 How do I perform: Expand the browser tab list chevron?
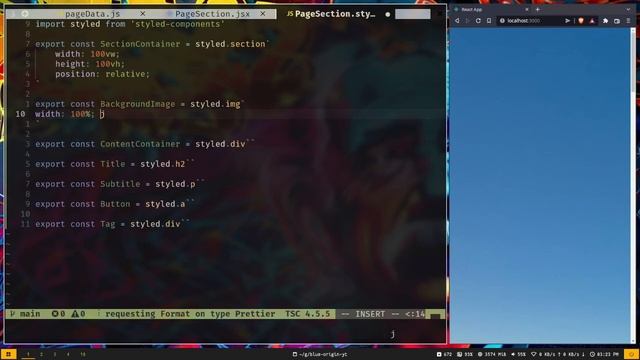tap(628, 9)
